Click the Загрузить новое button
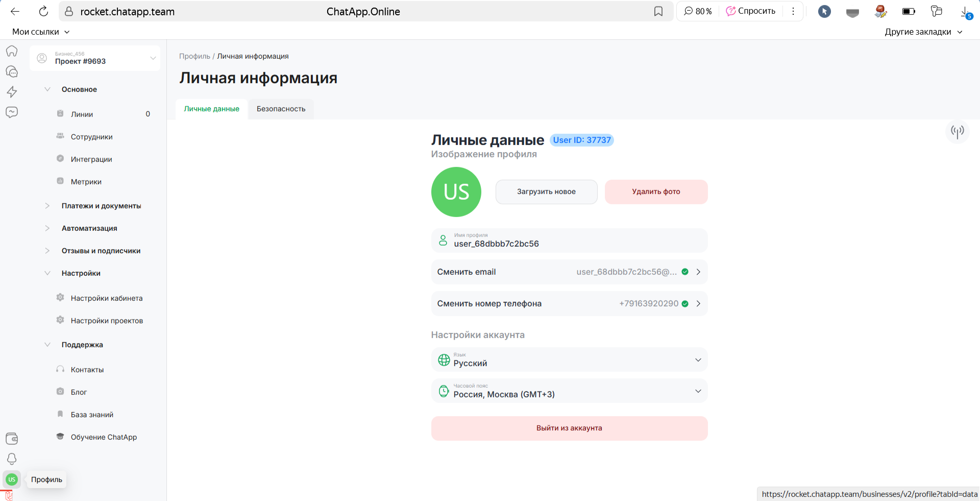The image size is (980, 501). [x=546, y=192]
